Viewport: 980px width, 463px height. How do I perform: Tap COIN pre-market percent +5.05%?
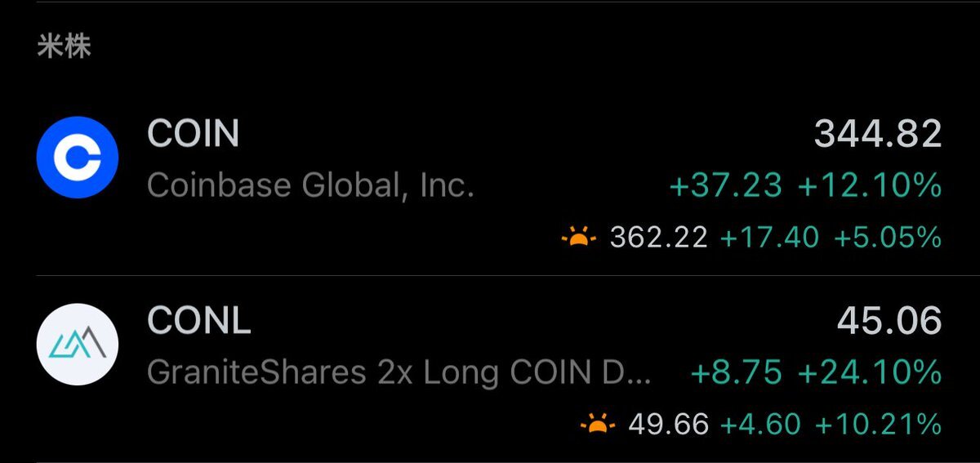(888, 238)
